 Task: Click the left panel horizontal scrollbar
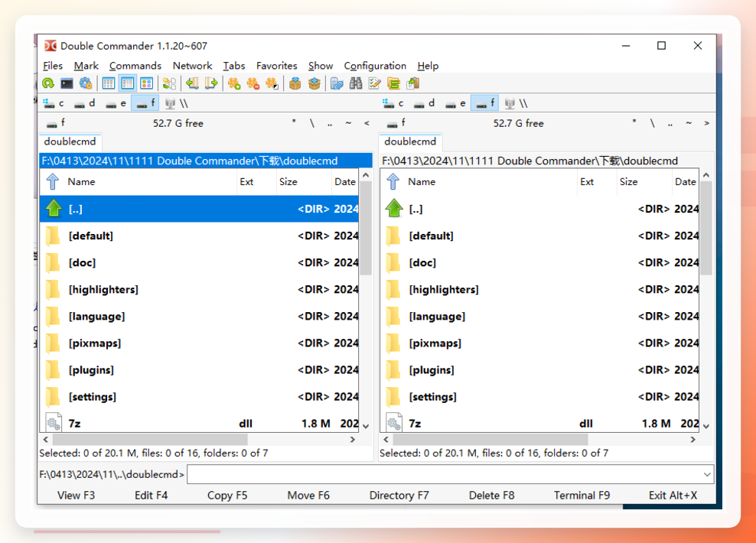[x=199, y=440]
